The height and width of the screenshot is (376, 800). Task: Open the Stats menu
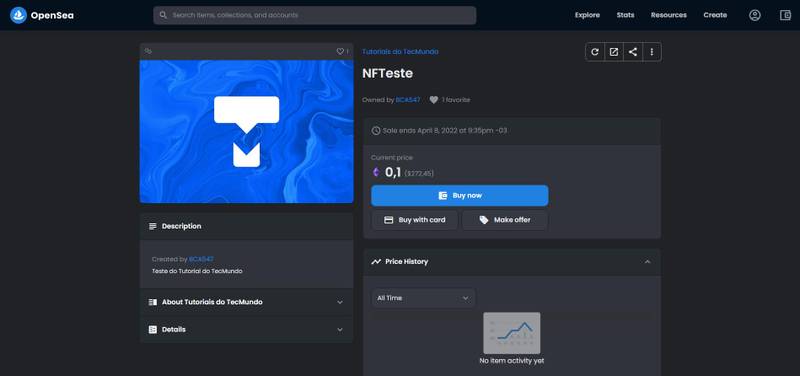click(626, 15)
